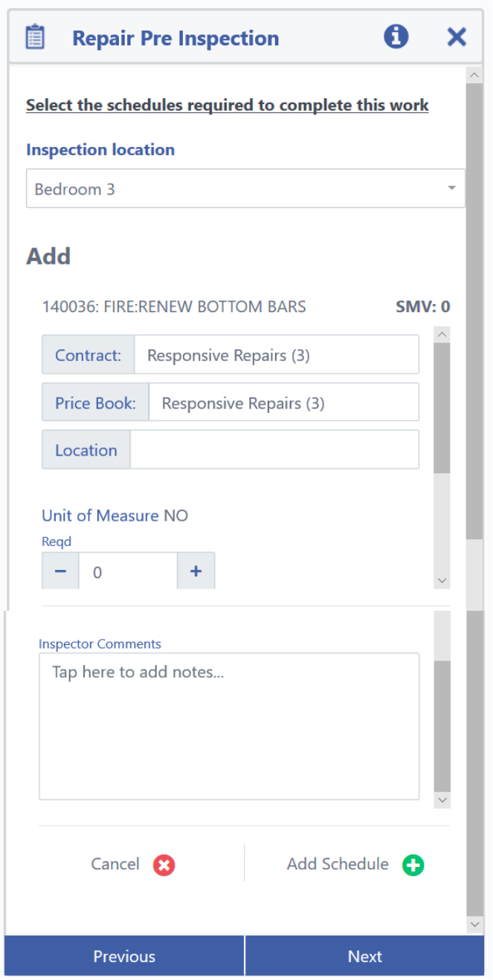This screenshot has width=493, height=980.
Task: Click into the Location input field
Action: tap(274, 450)
